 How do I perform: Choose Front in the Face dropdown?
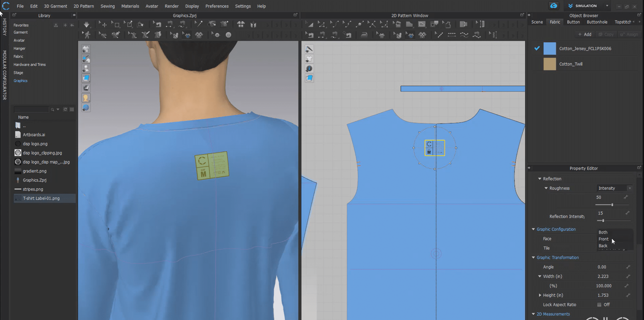603,239
